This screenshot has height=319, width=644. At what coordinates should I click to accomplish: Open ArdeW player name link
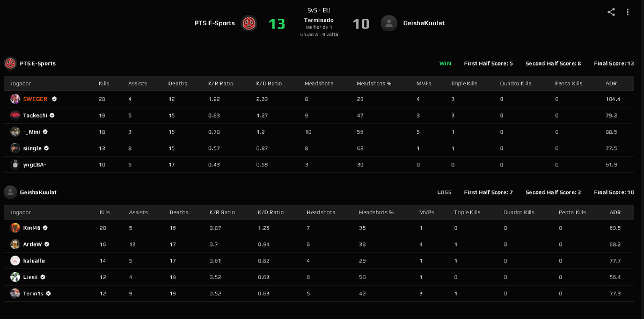click(33, 244)
